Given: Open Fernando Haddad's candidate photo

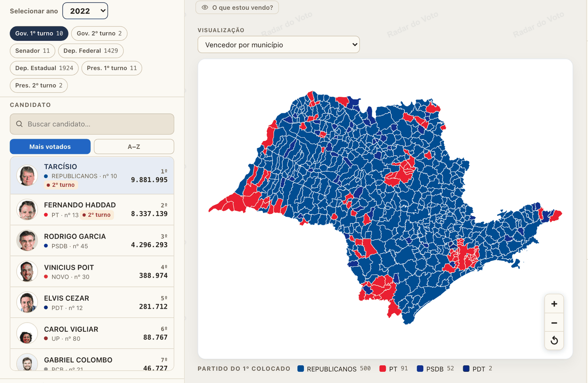Looking at the screenshot, I should point(27,210).
